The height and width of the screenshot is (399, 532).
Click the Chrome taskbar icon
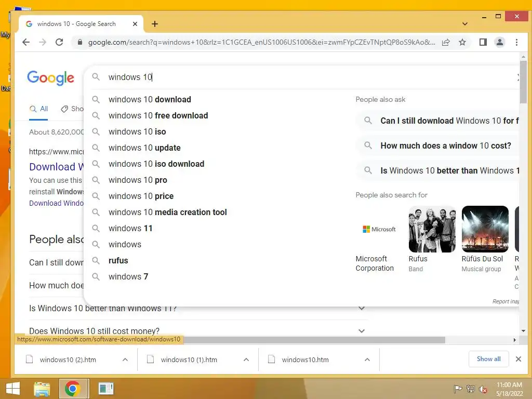point(73,389)
